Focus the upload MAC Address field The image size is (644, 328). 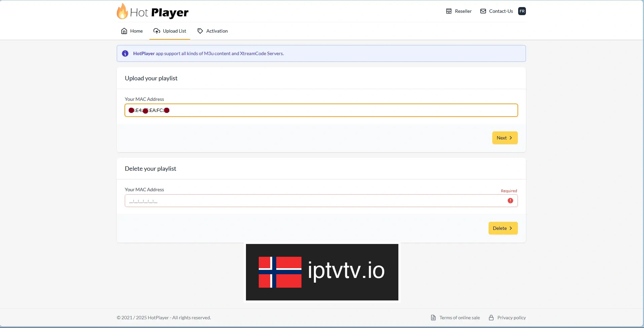coord(321,110)
